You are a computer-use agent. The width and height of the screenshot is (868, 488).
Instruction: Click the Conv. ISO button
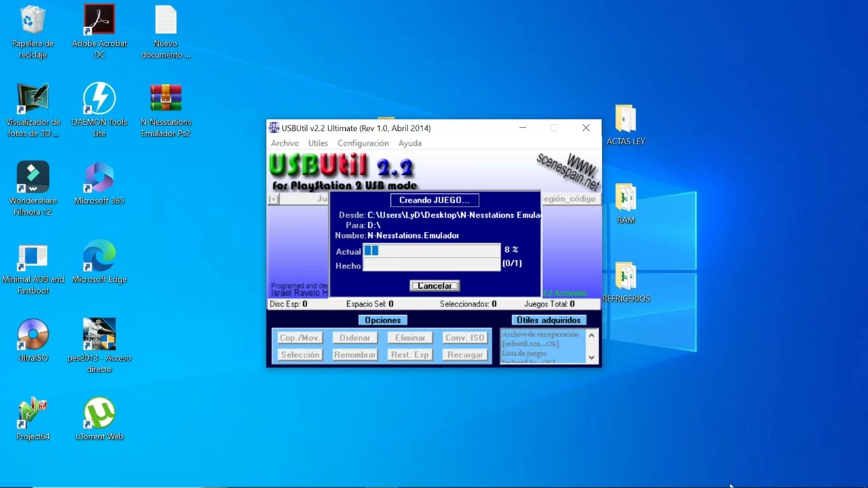465,338
